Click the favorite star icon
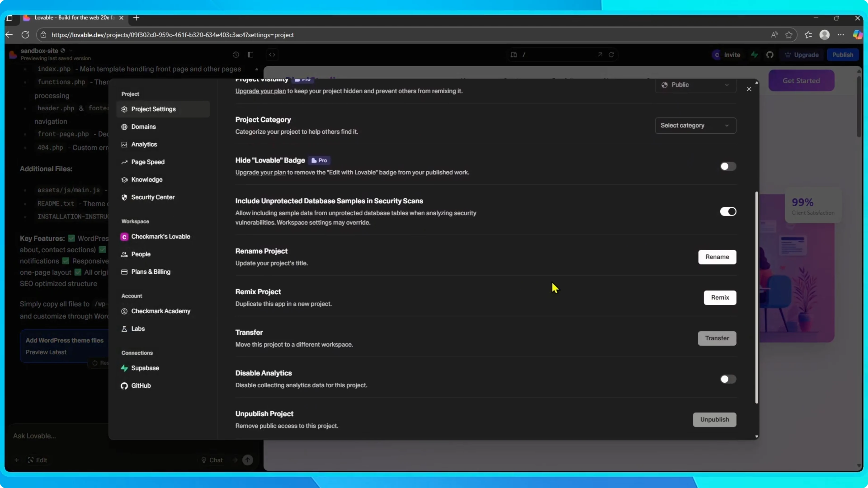 (x=789, y=35)
